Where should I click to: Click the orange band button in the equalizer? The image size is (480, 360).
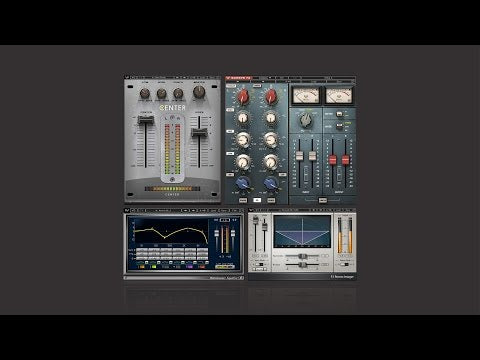tap(142, 267)
